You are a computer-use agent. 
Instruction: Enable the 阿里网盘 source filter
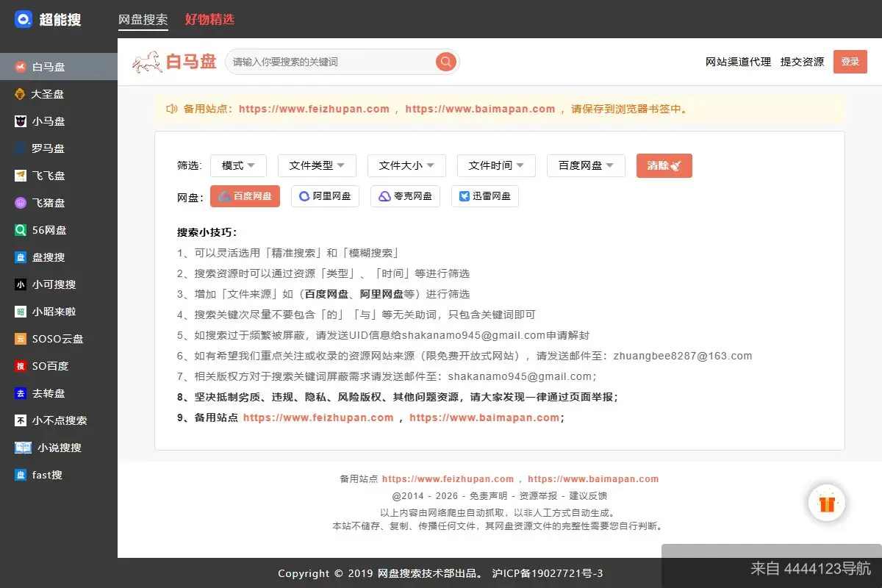tap(325, 196)
